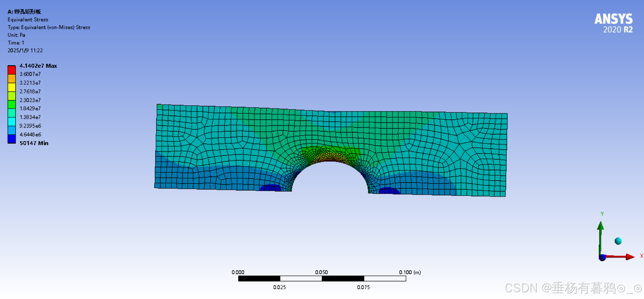Click the orange legend color band
The image size is (644, 299).
pyautogui.click(x=12, y=79)
